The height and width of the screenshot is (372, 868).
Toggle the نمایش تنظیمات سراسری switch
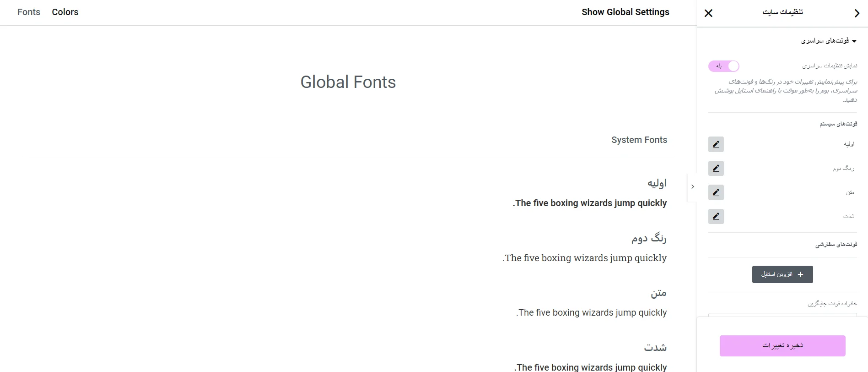point(723,66)
